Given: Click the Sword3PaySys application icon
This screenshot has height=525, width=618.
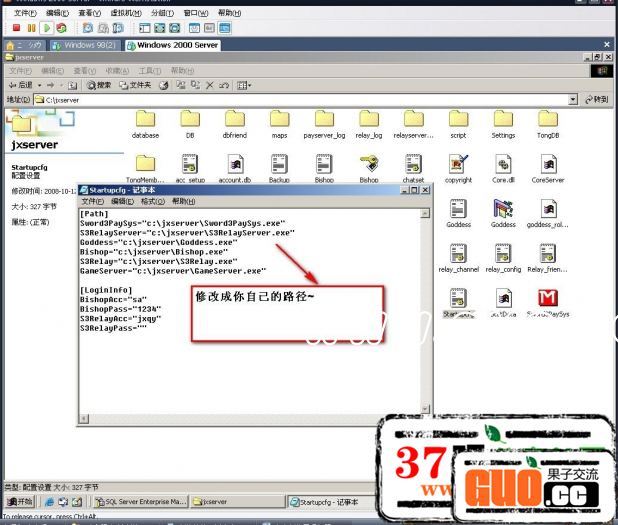Looking at the screenshot, I should [548, 299].
